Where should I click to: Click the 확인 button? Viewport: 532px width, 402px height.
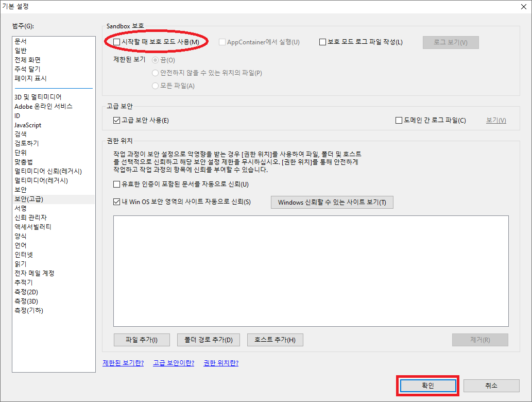coord(427,386)
